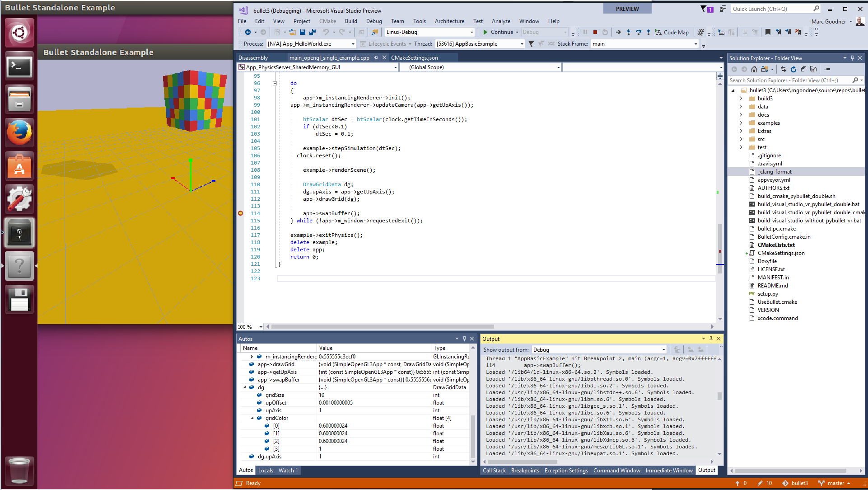Toggle breakpoint on line 114
868x490 pixels.
pos(240,213)
